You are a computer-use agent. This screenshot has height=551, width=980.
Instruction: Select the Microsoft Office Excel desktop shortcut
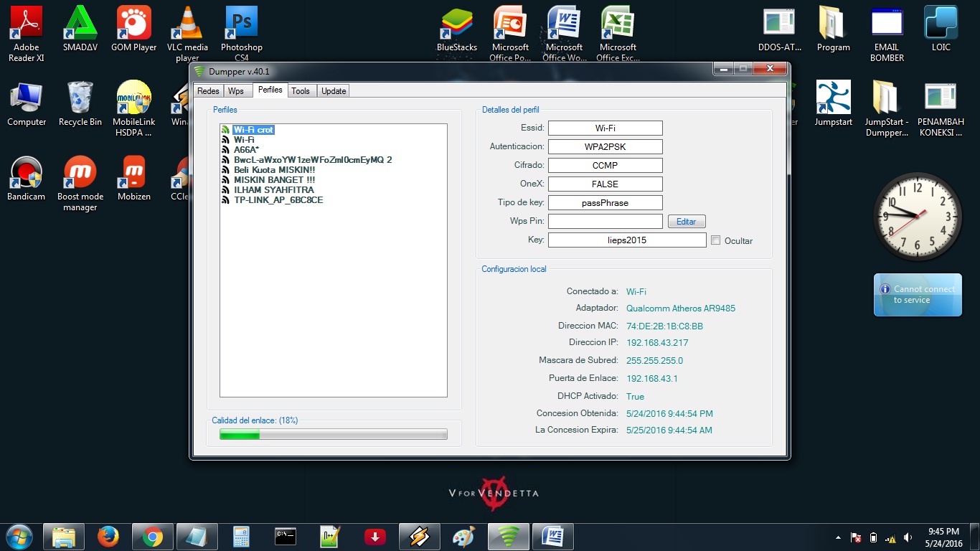[x=618, y=33]
